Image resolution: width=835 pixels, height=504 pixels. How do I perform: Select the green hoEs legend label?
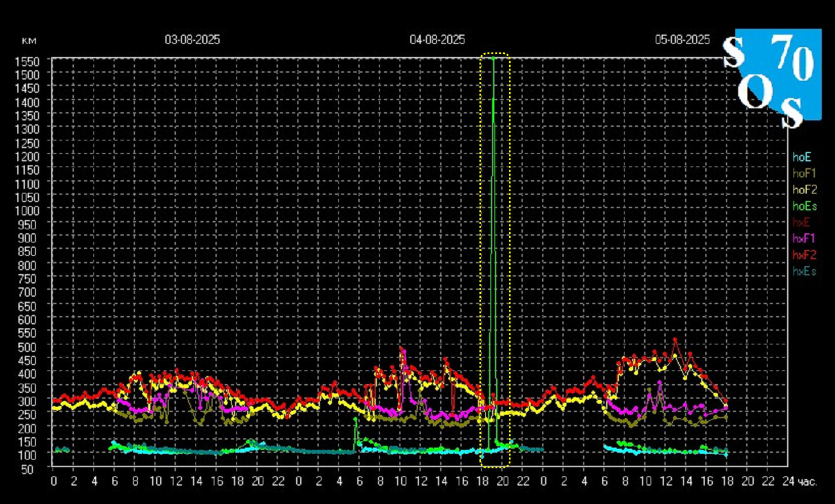coord(804,206)
